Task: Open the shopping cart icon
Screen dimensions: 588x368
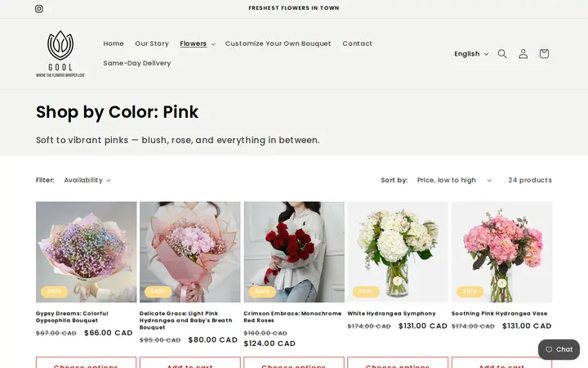Action: click(x=544, y=54)
